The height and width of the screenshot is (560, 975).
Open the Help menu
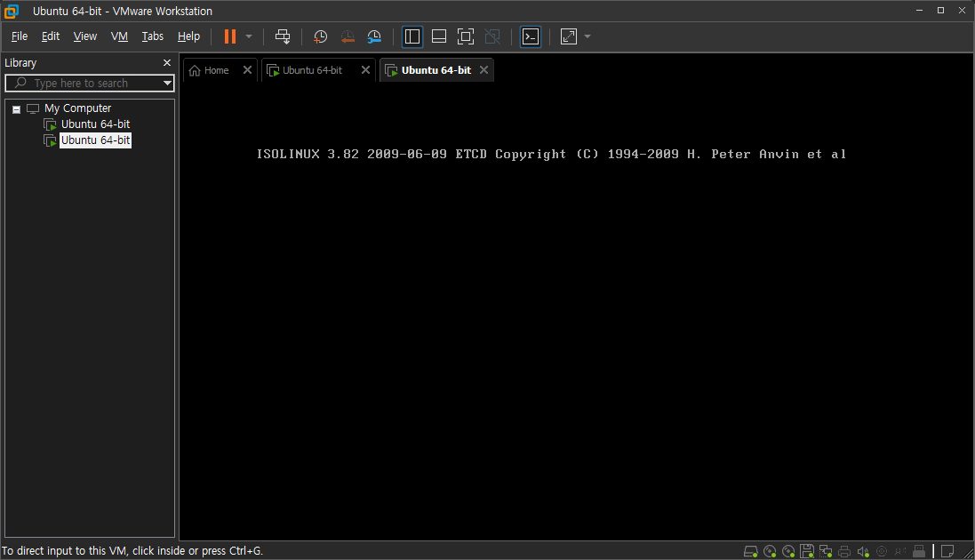coord(188,36)
